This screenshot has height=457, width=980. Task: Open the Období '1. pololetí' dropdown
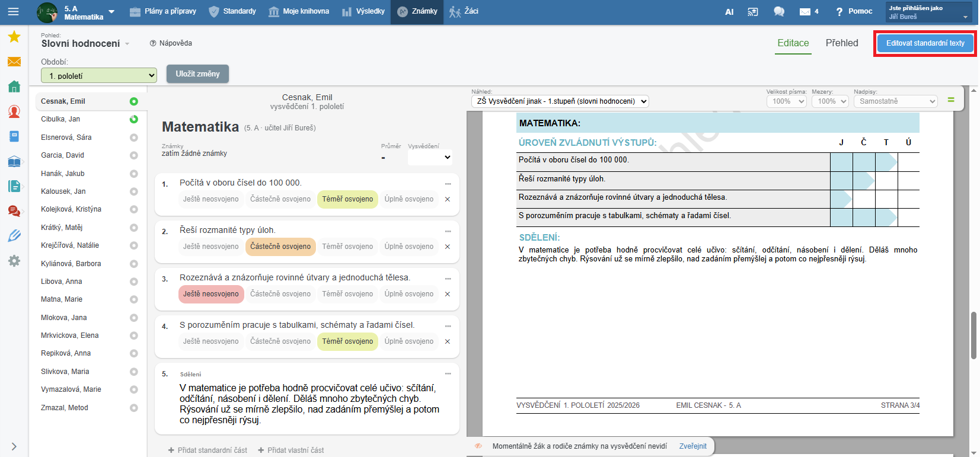tap(99, 76)
